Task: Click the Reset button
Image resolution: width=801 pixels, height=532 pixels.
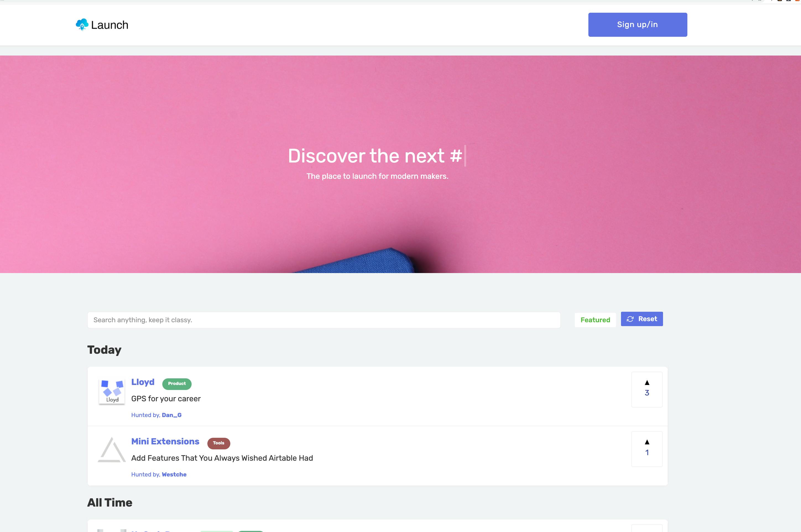Action: [642, 319]
